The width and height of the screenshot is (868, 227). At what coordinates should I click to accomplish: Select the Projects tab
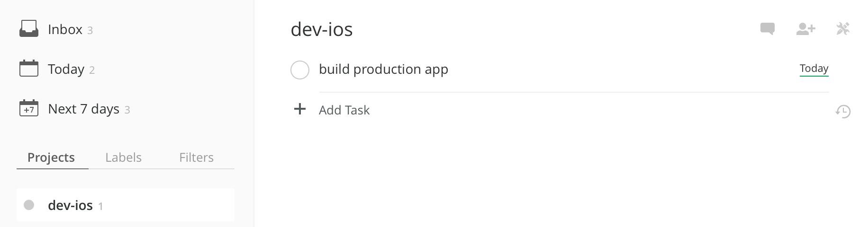51,157
